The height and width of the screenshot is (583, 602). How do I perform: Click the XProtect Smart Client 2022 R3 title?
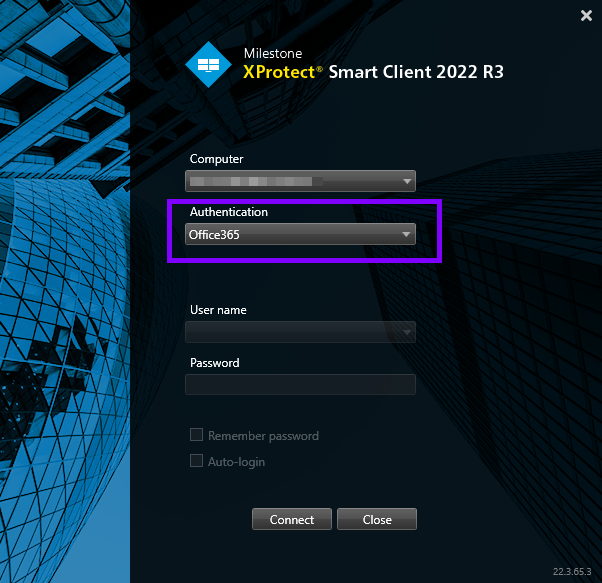pyautogui.click(x=373, y=72)
